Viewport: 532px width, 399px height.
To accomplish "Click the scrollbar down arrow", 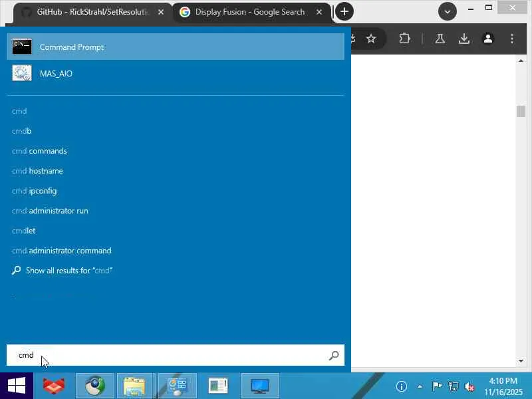I will 521,361.
